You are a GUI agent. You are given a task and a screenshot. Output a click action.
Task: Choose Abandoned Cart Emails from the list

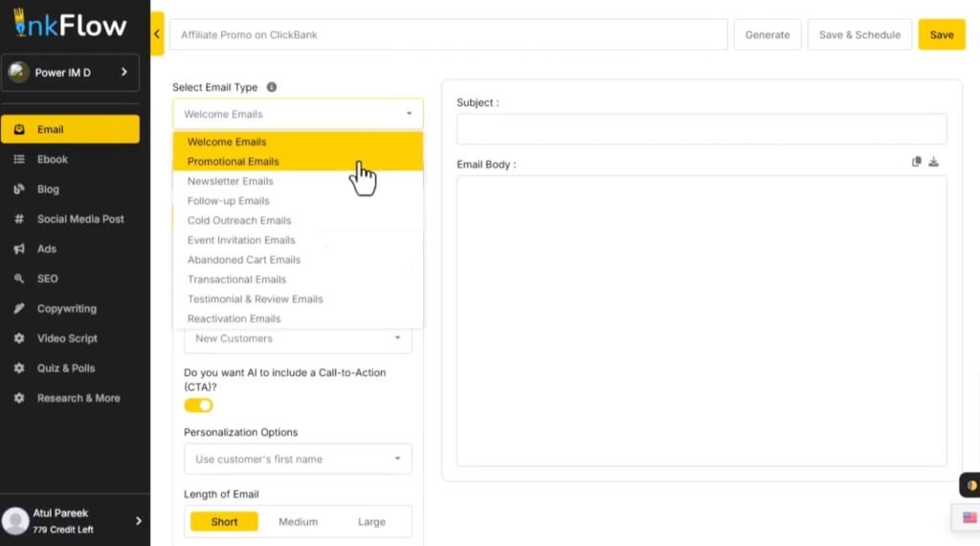pyautogui.click(x=244, y=260)
